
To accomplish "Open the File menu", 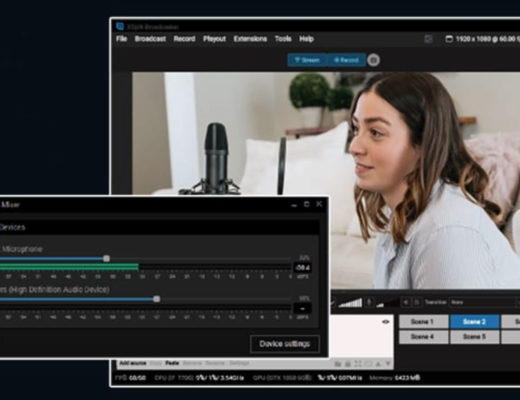I will (122, 39).
